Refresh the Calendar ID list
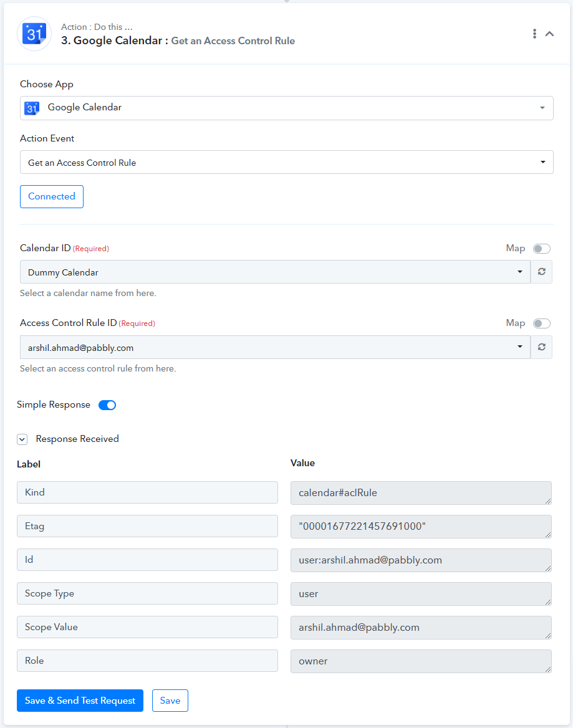The height and width of the screenshot is (728, 573). 541,272
